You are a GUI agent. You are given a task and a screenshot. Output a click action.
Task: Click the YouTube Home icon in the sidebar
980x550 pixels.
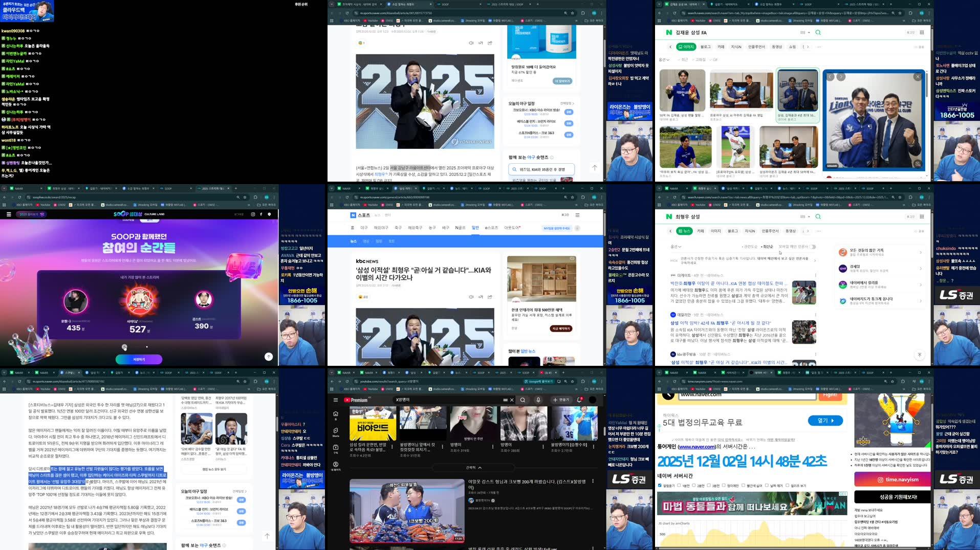pos(336,414)
